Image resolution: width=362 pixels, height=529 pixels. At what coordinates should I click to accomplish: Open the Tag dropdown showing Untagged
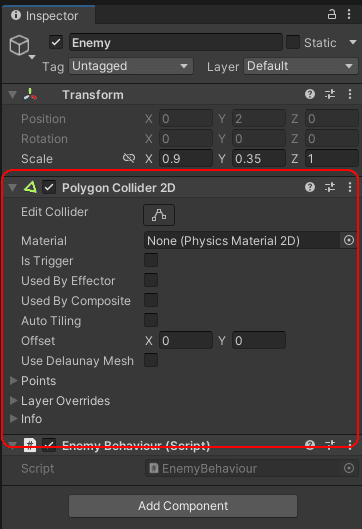(131, 66)
